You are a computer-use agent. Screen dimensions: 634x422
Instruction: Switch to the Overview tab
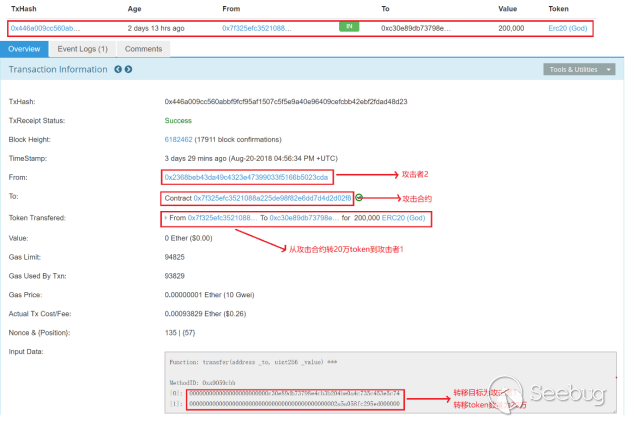(24, 49)
